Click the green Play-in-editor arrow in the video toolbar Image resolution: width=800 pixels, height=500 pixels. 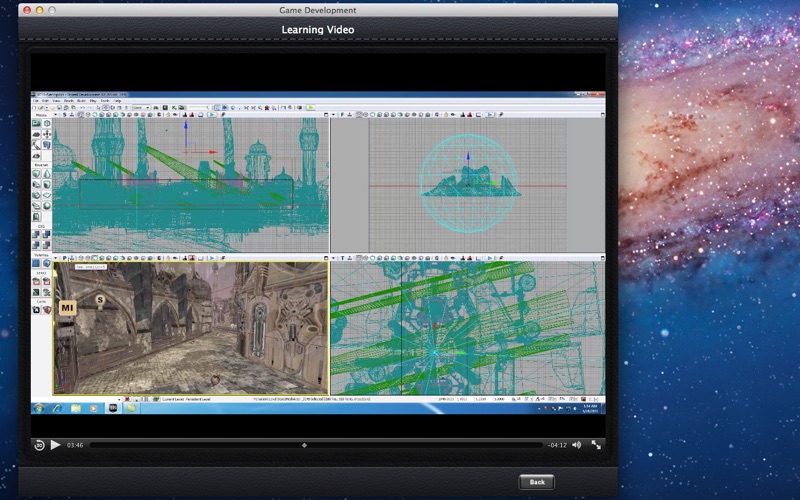click(310, 108)
